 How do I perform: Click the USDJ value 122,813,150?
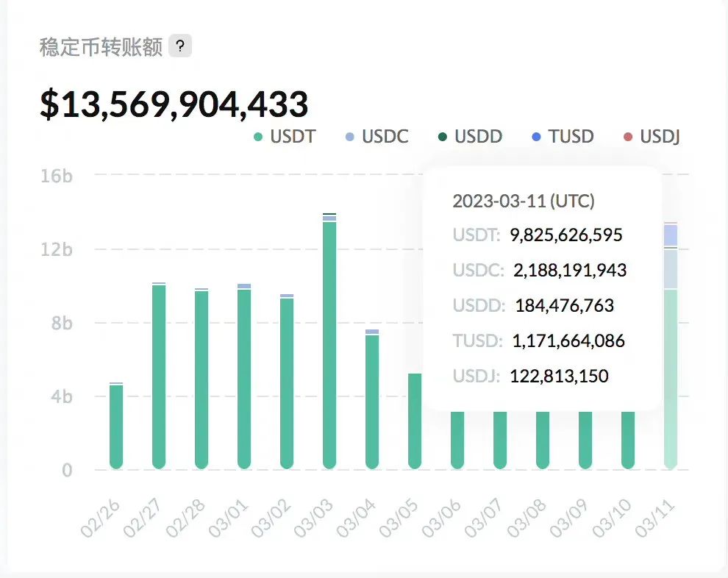coord(559,376)
